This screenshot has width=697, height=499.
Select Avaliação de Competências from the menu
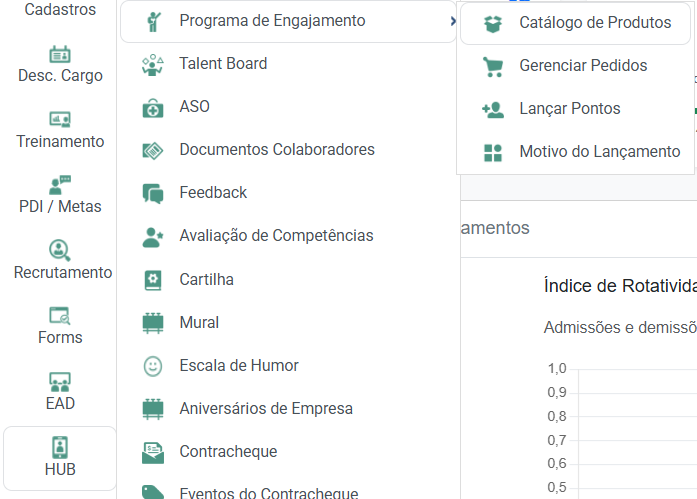click(x=275, y=236)
